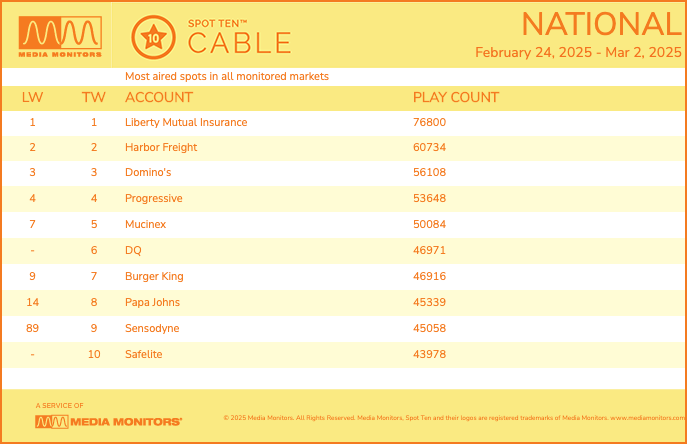687x444 pixels.
Task: Click the PLAY COUNT column header
Action: [x=456, y=97]
